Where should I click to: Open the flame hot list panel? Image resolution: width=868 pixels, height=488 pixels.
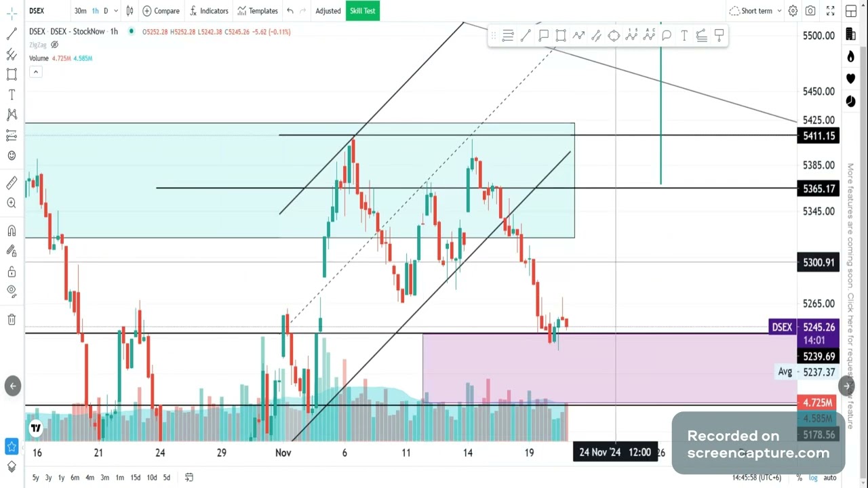pos(851,56)
